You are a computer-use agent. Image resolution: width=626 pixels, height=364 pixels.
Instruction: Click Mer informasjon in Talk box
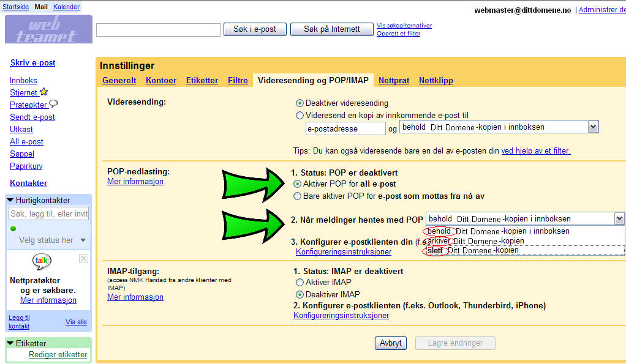tap(48, 300)
